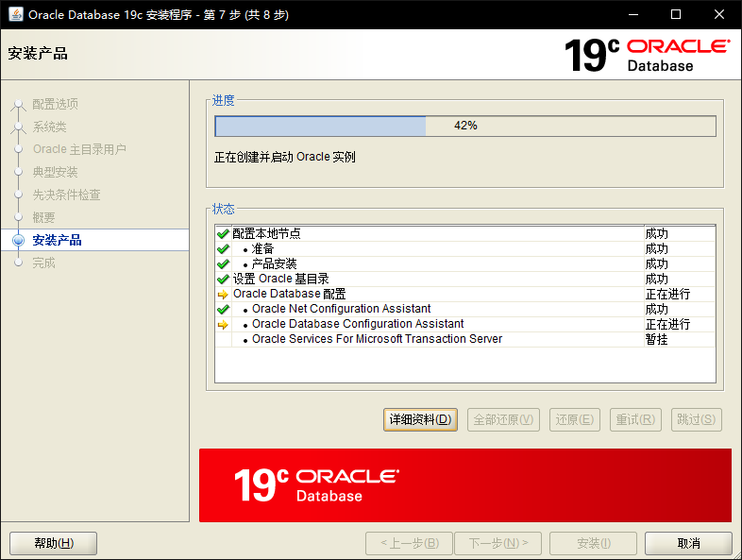Image resolution: width=742 pixels, height=560 pixels.
Task: Click the 42% progress bar
Action: coord(465,126)
